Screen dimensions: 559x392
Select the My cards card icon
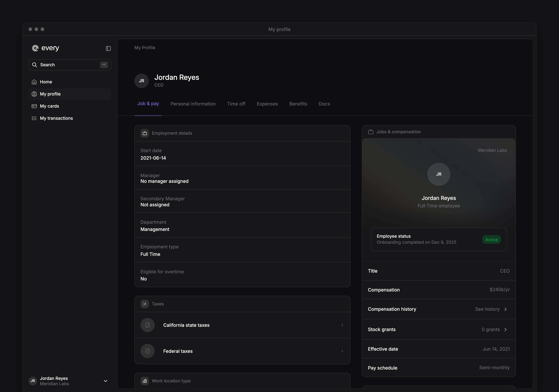pyautogui.click(x=34, y=106)
